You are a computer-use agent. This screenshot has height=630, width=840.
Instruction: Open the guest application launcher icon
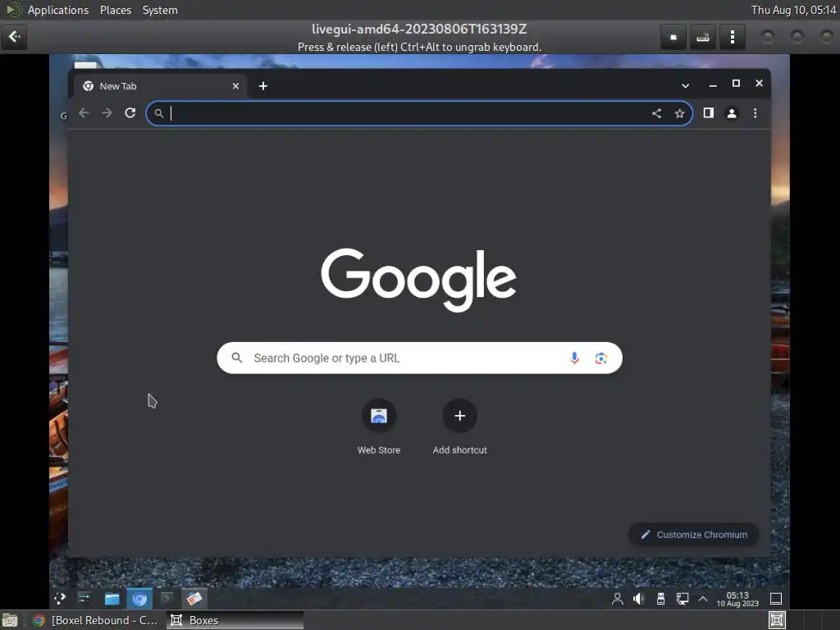pyautogui.click(x=59, y=598)
